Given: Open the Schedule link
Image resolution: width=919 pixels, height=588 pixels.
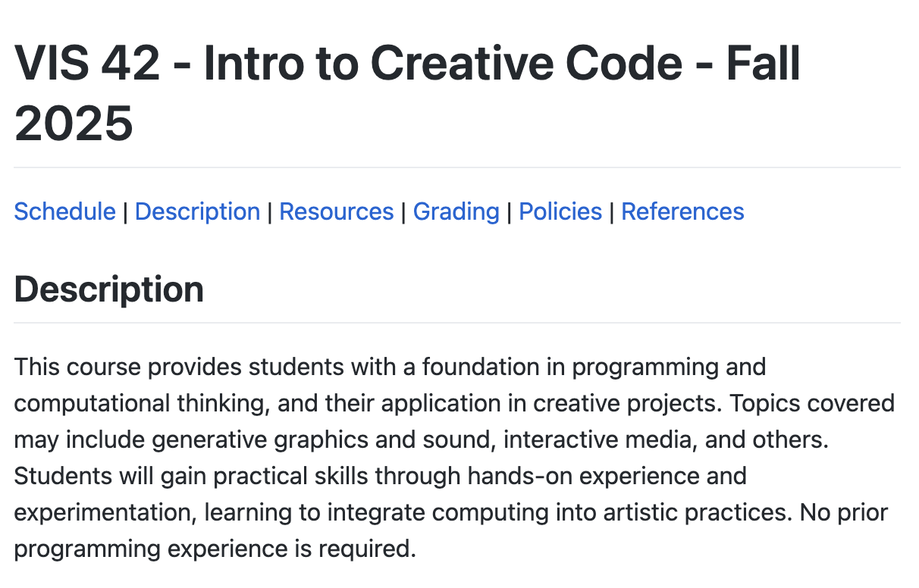Looking at the screenshot, I should coord(64,211).
